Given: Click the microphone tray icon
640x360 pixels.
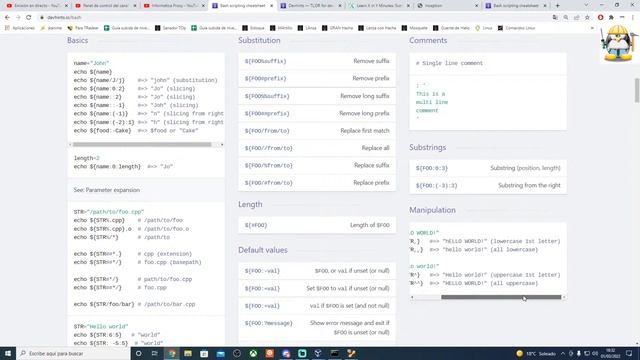Looking at the screenshot, I should point(579,353).
